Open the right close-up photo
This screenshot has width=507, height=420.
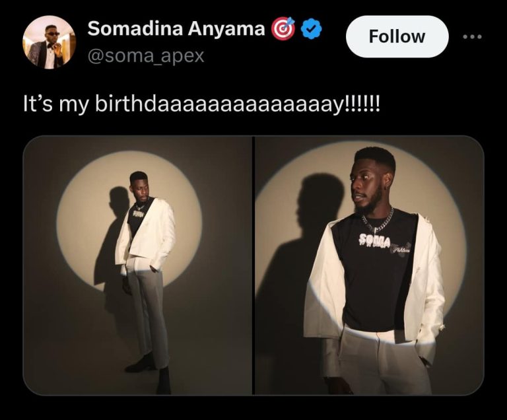[369, 265]
